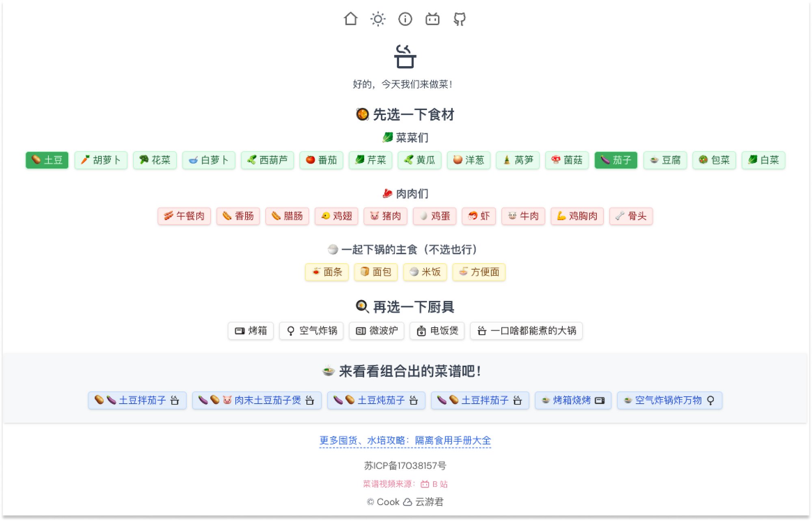Select the 电饭煲 rice cooker option
This screenshot has width=812, height=521.
[437, 331]
